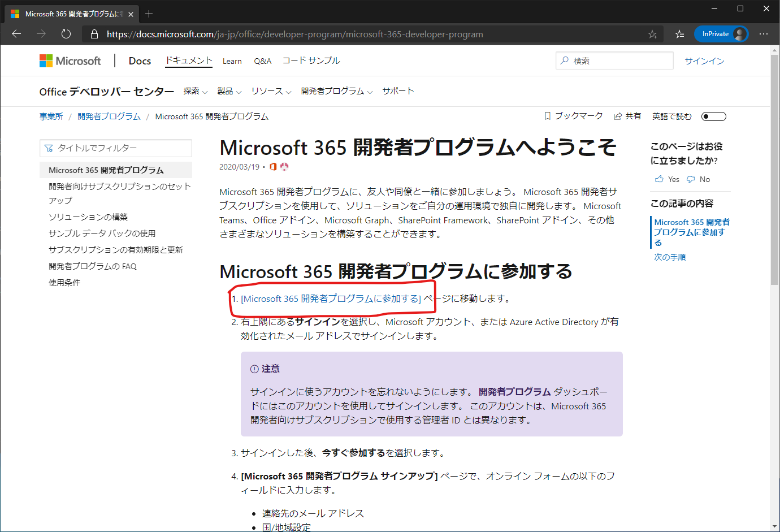Click scrollbar up arrow
The image size is (780, 532).
[775, 50]
